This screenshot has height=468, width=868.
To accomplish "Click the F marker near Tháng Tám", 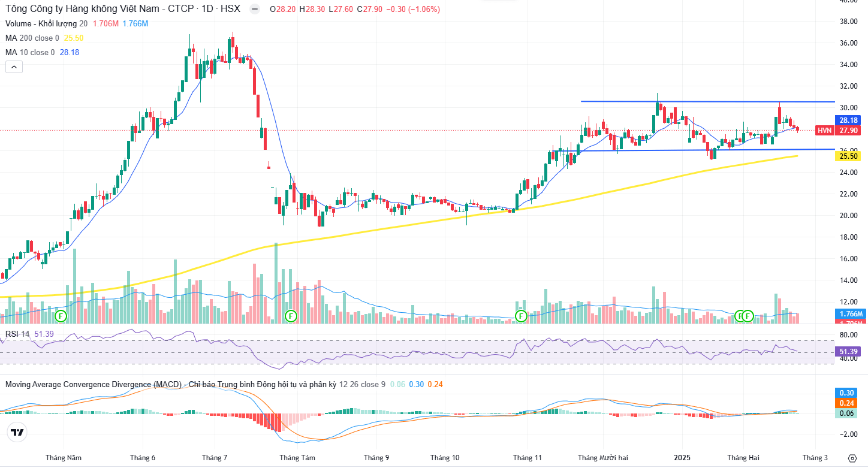I will point(291,315).
